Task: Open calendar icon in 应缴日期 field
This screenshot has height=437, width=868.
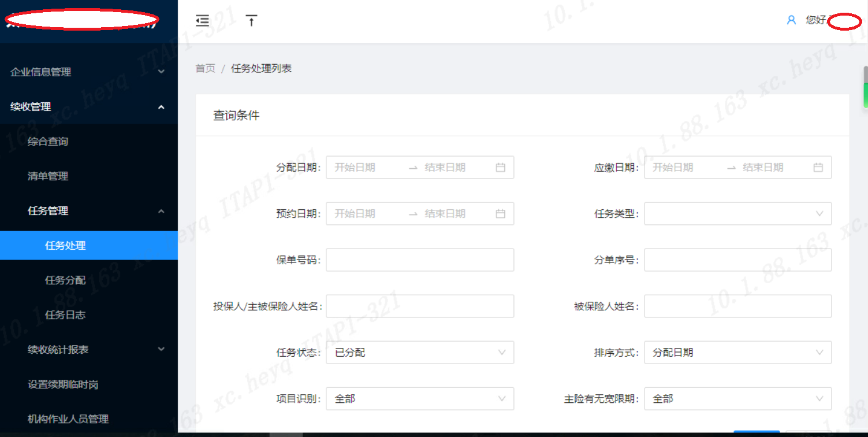Action: (x=818, y=168)
